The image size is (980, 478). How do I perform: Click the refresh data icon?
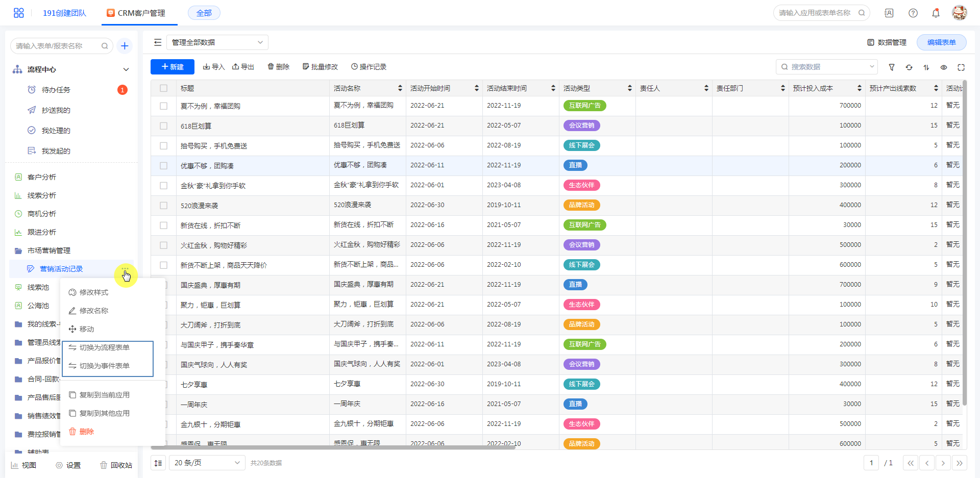click(x=909, y=67)
